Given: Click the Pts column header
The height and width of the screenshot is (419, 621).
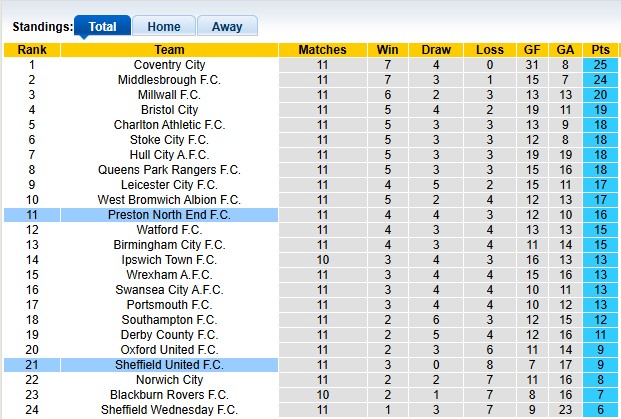Looking at the screenshot, I should 600,50.
